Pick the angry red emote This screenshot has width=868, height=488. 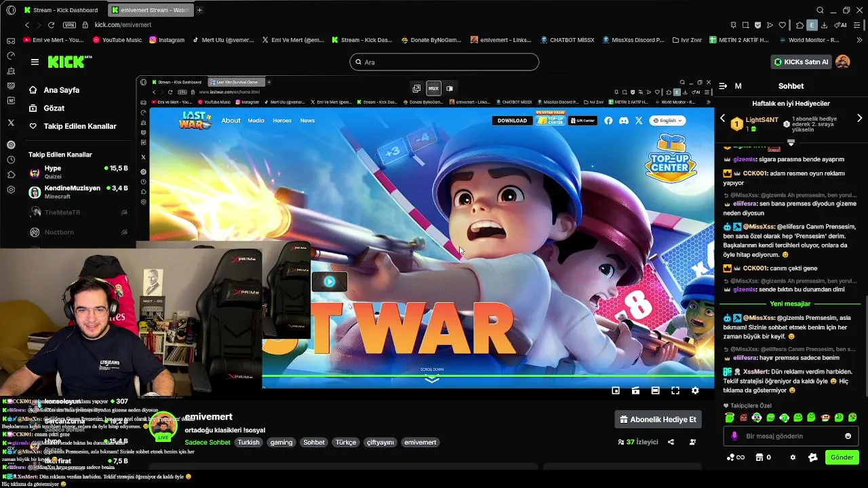[743, 418]
